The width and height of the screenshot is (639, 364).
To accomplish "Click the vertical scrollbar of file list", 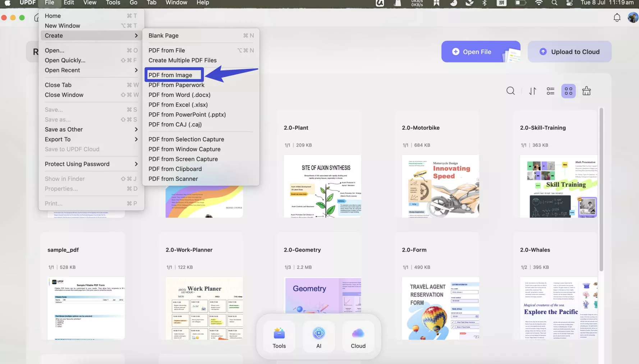I will click(x=601, y=190).
